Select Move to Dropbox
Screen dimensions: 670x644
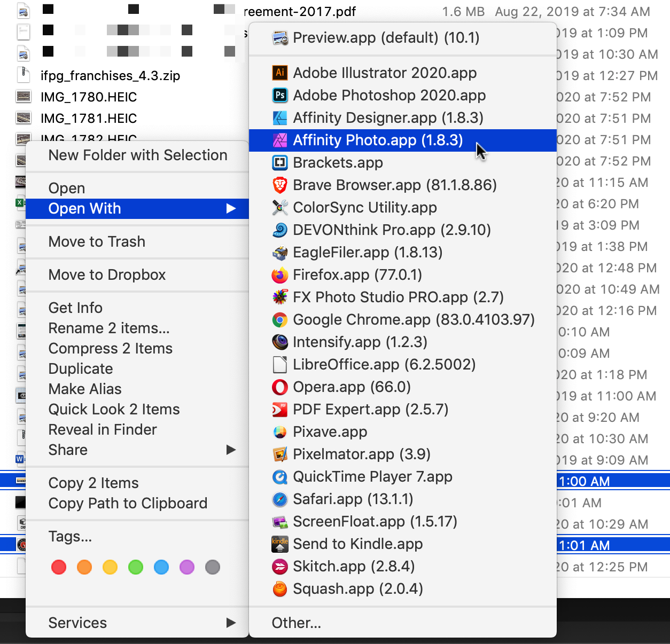tap(137, 275)
